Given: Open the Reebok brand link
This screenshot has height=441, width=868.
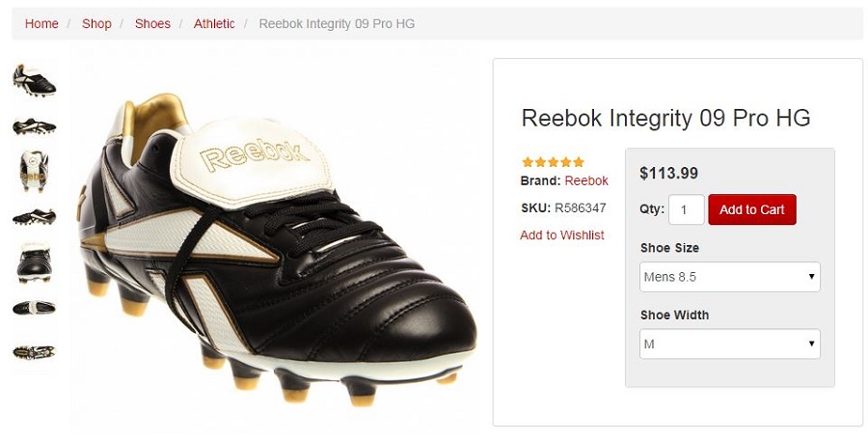Looking at the screenshot, I should [x=586, y=180].
